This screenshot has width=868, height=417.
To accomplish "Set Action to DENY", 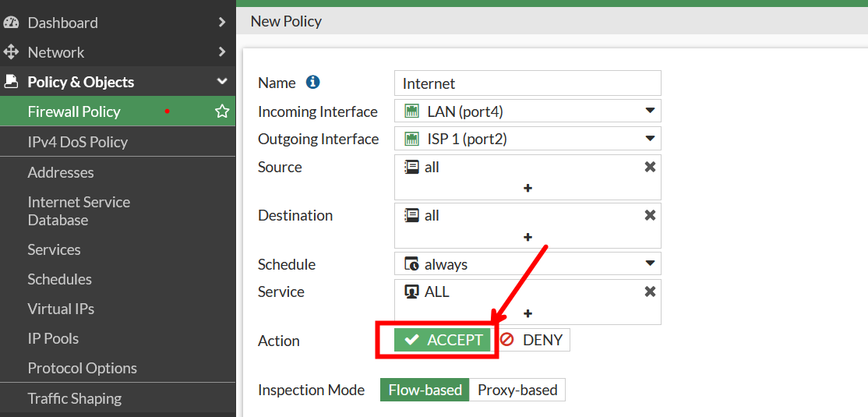I will 534,340.
